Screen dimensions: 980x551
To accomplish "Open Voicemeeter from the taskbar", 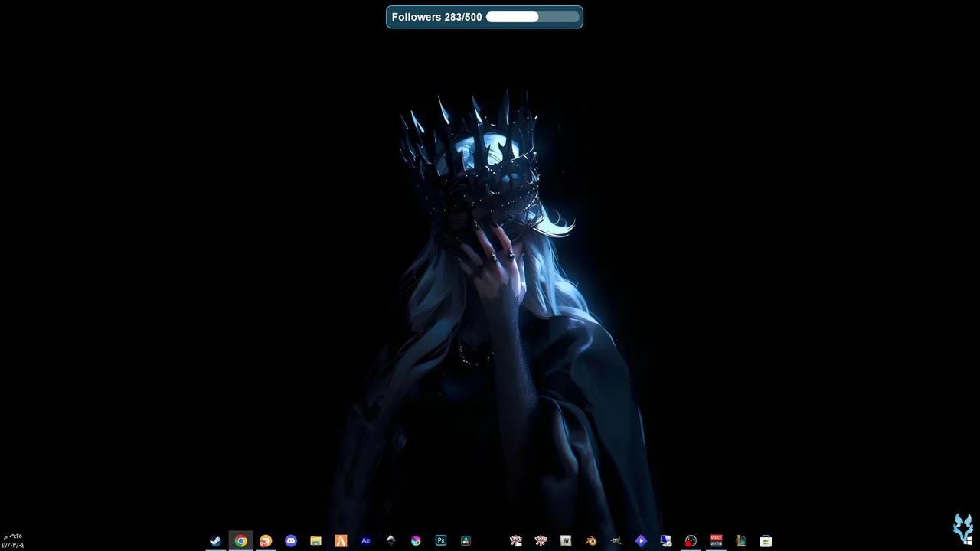I will click(x=716, y=541).
